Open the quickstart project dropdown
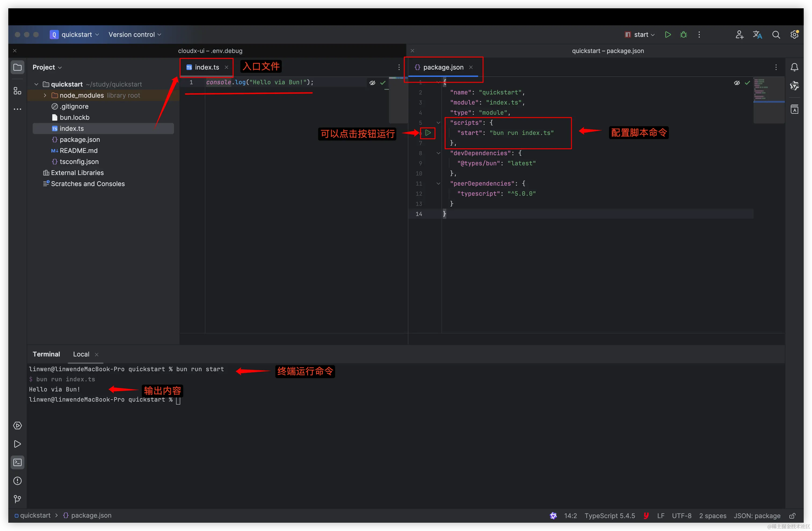This screenshot has width=812, height=531. [74, 34]
